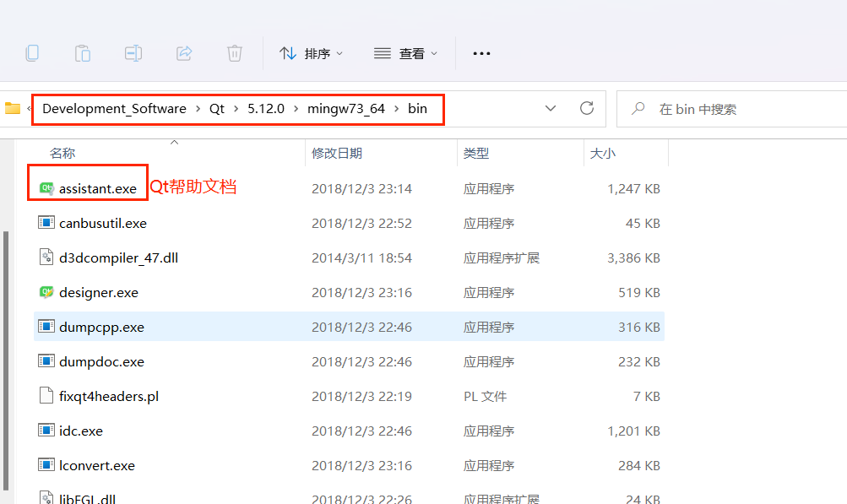Open address bar history dropdown
Viewport: 847px width, 504px height.
[x=551, y=109]
